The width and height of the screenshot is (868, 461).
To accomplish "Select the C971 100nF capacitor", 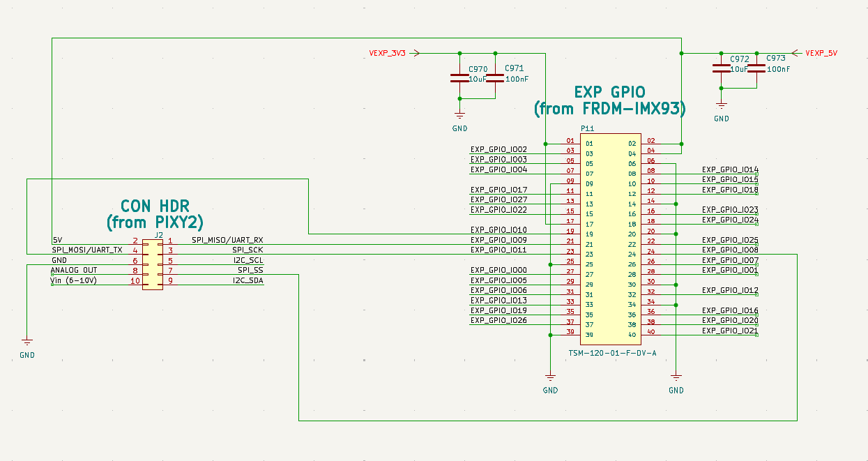I will pos(495,77).
